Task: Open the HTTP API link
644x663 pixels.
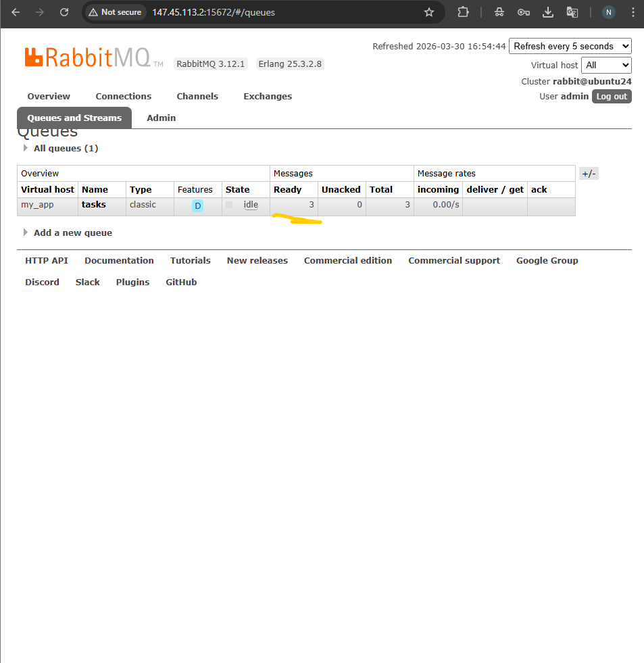Action: click(x=47, y=261)
